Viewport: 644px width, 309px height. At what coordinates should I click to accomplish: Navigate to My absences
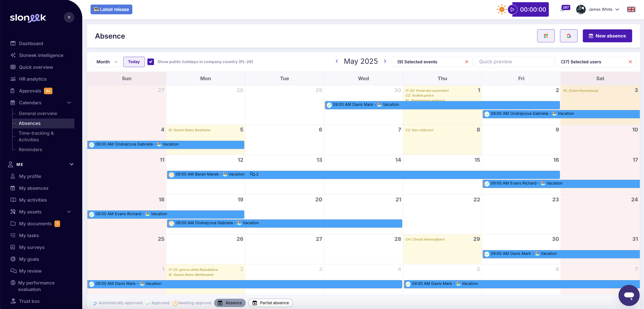pyautogui.click(x=34, y=188)
